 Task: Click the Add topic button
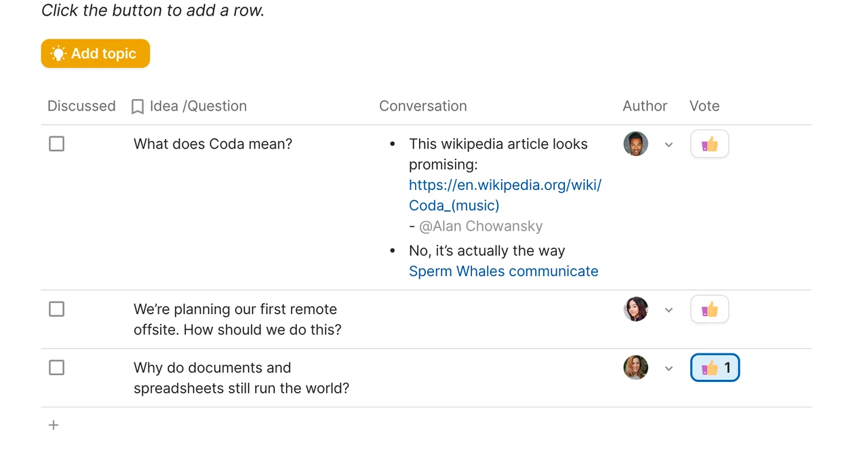95,54
